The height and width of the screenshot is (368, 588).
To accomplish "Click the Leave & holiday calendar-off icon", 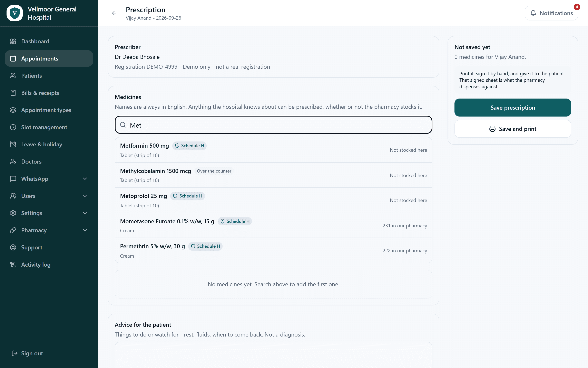I will [13, 144].
